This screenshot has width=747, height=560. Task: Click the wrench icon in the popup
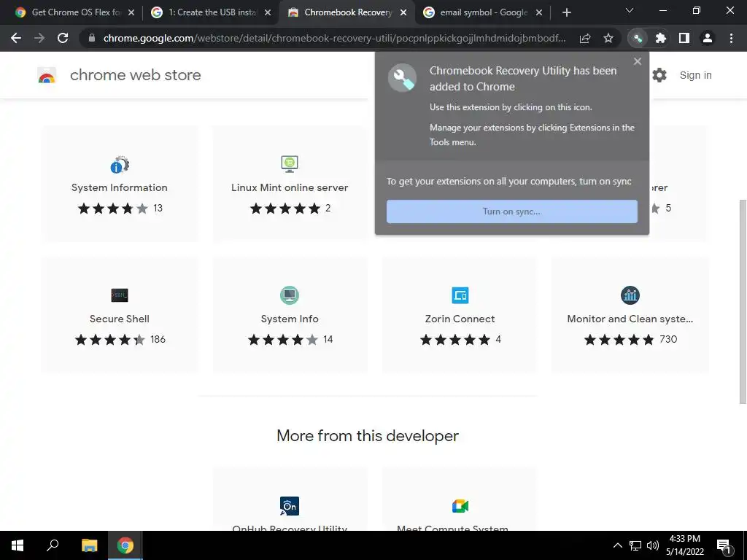tap(402, 78)
